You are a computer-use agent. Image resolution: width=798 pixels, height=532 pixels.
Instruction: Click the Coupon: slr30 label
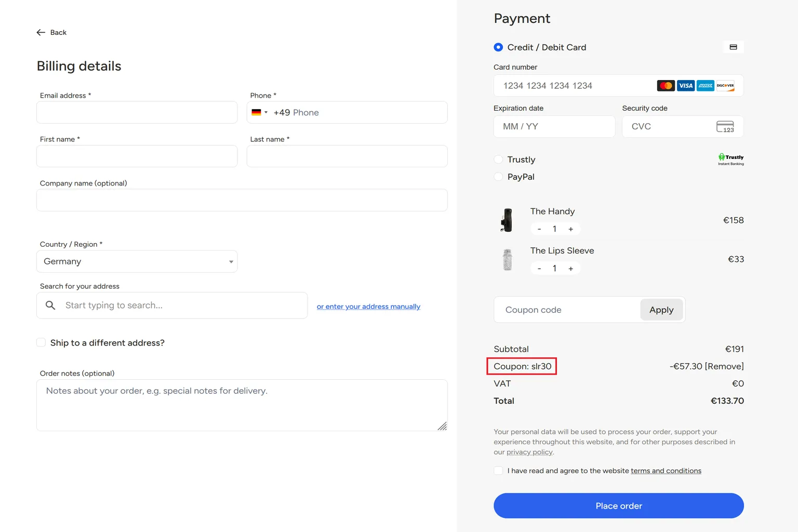tap(522, 366)
